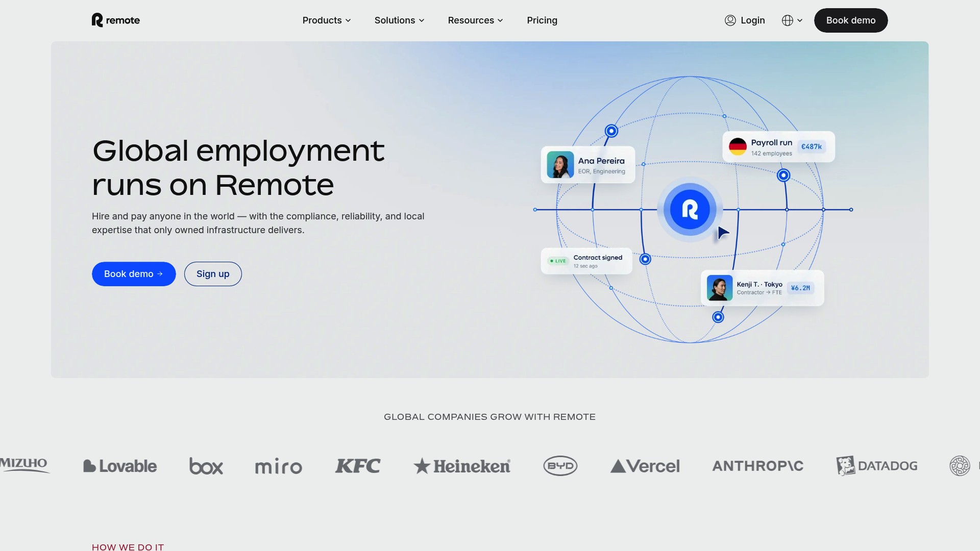
Task: Click the Mizuho logo
Action: coord(24,465)
